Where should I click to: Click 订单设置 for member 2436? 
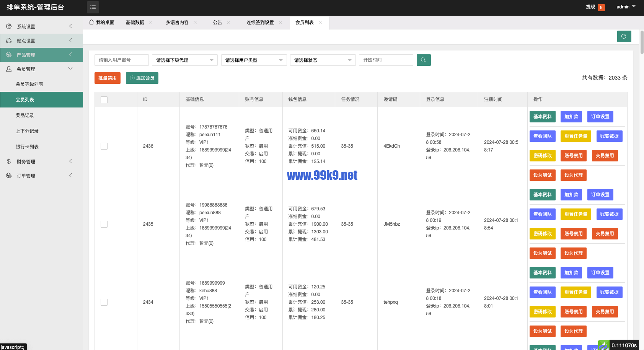(x=600, y=117)
